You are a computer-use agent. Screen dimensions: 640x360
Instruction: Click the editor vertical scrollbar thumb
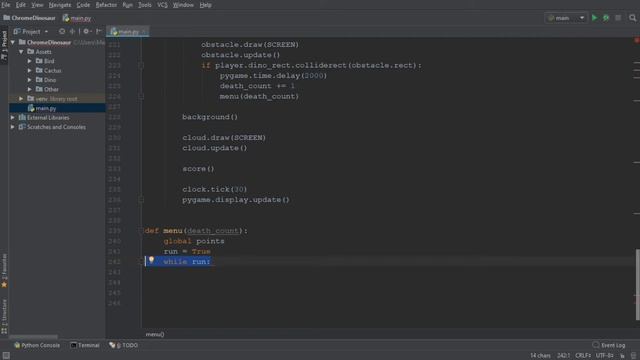click(x=638, y=284)
